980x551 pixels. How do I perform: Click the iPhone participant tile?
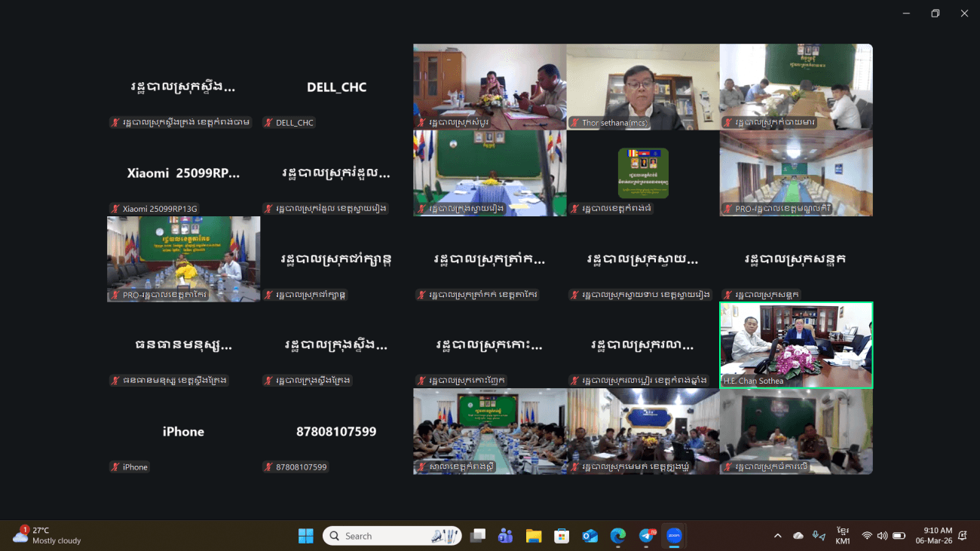183,432
